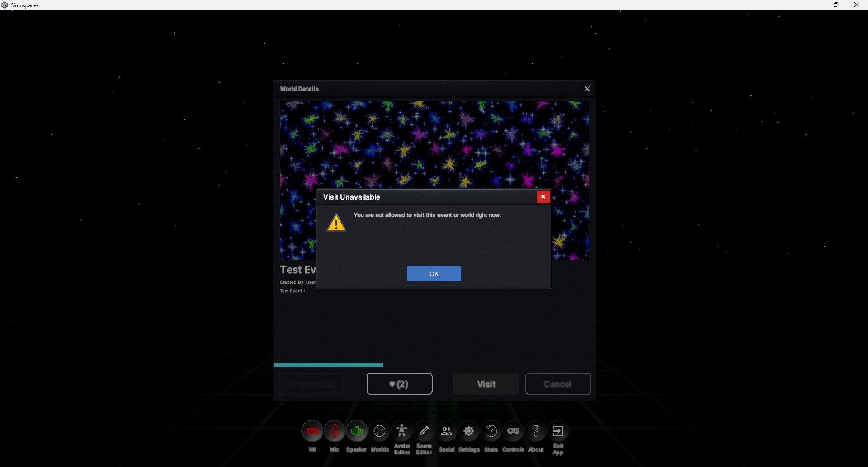Image resolution: width=868 pixels, height=467 pixels.
Task: Click the Exit App icon
Action: (x=558, y=431)
